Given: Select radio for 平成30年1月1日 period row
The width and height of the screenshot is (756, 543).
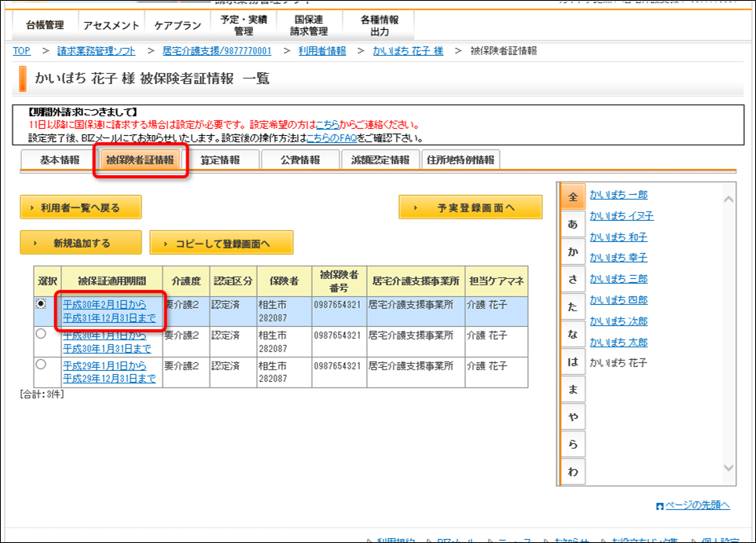Looking at the screenshot, I should tap(41, 334).
